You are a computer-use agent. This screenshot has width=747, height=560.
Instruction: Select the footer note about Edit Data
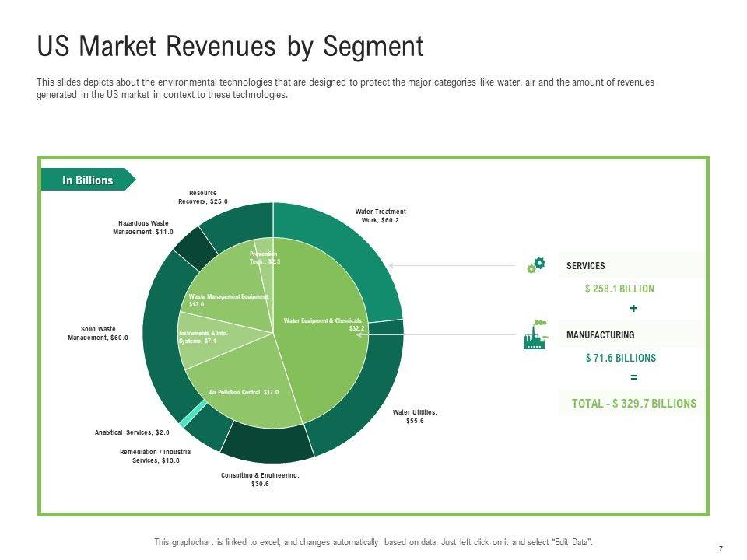click(373, 542)
